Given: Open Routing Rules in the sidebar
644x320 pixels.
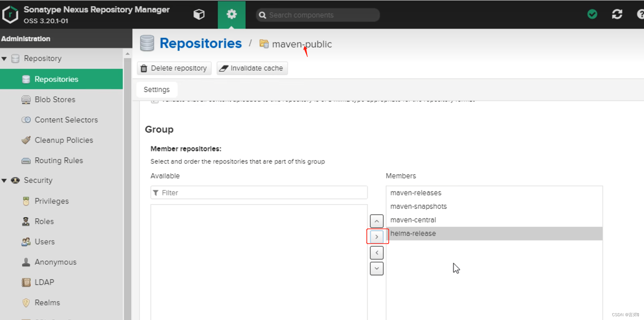Looking at the screenshot, I should point(59,160).
